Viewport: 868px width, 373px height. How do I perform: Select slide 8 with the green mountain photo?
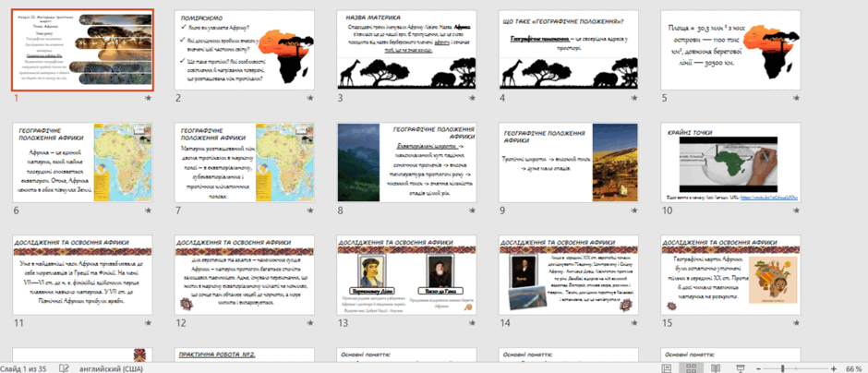(x=406, y=162)
